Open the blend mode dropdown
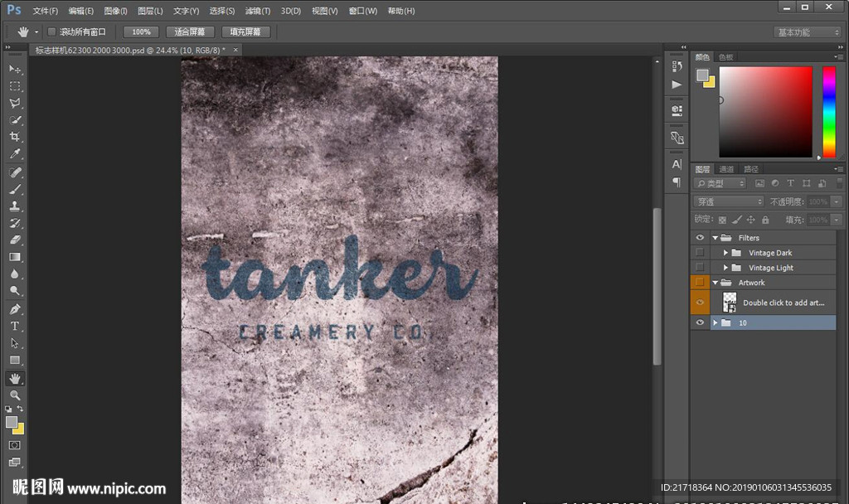The image size is (849, 504). [x=729, y=201]
